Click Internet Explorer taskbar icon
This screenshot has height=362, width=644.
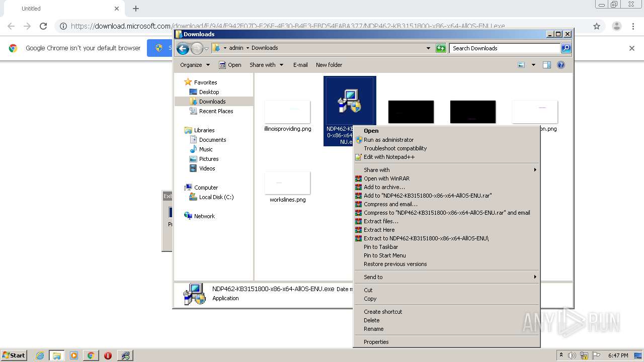coord(40,355)
